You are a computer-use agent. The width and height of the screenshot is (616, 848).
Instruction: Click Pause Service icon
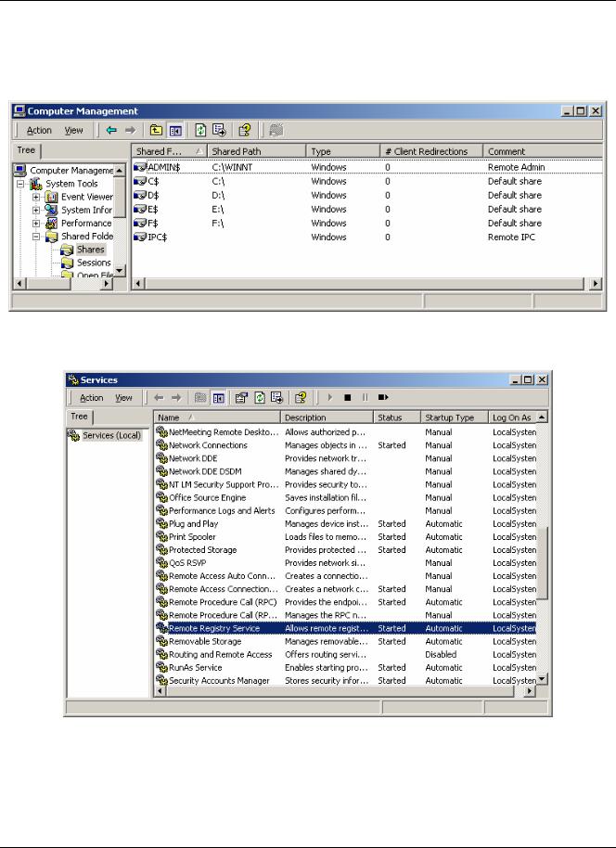[366, 397]
